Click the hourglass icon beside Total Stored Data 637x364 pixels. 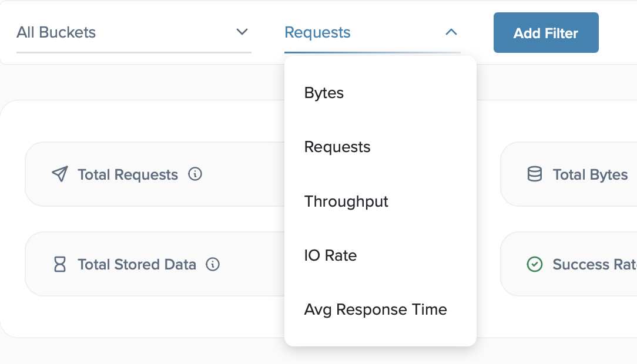(x=59, y=264)
